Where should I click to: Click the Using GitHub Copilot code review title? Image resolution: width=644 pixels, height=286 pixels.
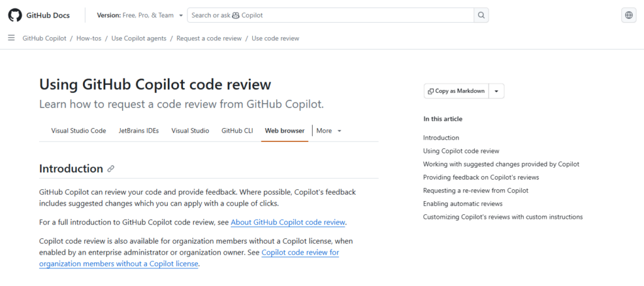click(155, 84)
